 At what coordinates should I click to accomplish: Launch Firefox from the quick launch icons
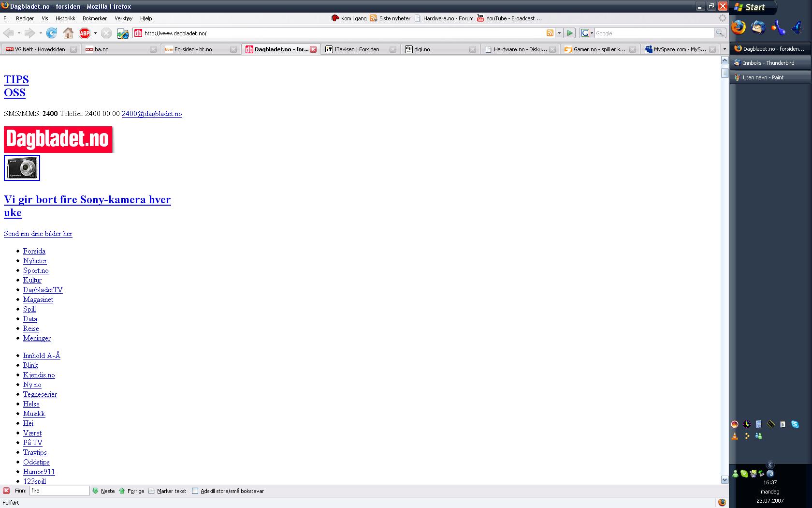pyautogui.click(x=739, y=27)
